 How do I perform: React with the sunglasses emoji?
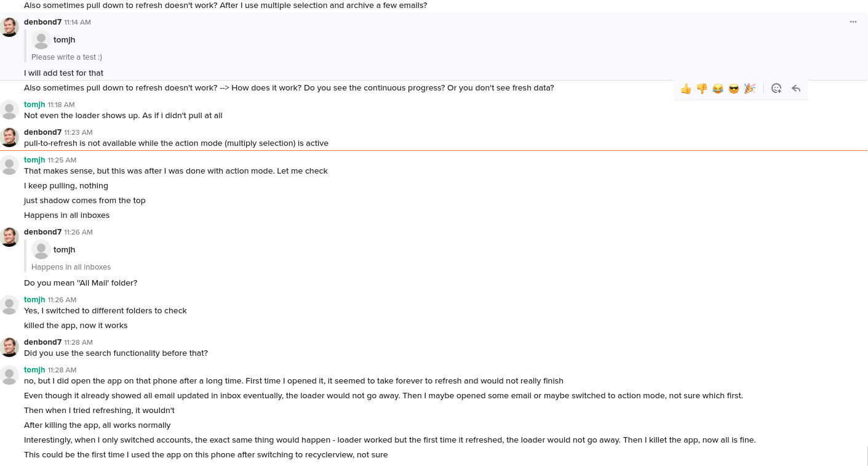pyautogui.click(x=734, y=89)
